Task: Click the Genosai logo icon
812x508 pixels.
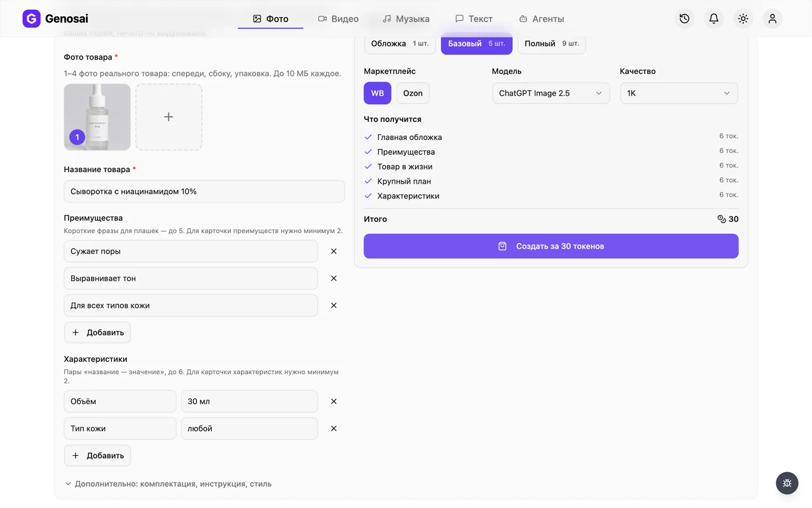Action: pos(31,19)
